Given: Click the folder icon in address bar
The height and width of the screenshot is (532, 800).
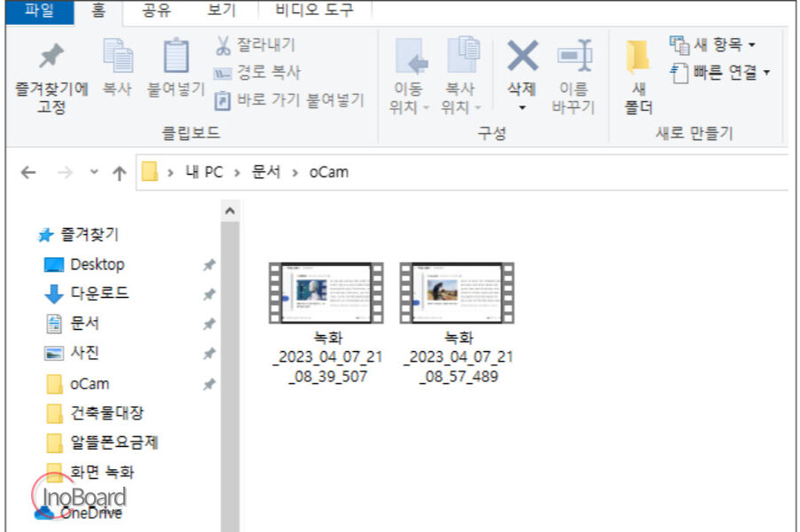Looking at the screenshot, I should point(150,171).
